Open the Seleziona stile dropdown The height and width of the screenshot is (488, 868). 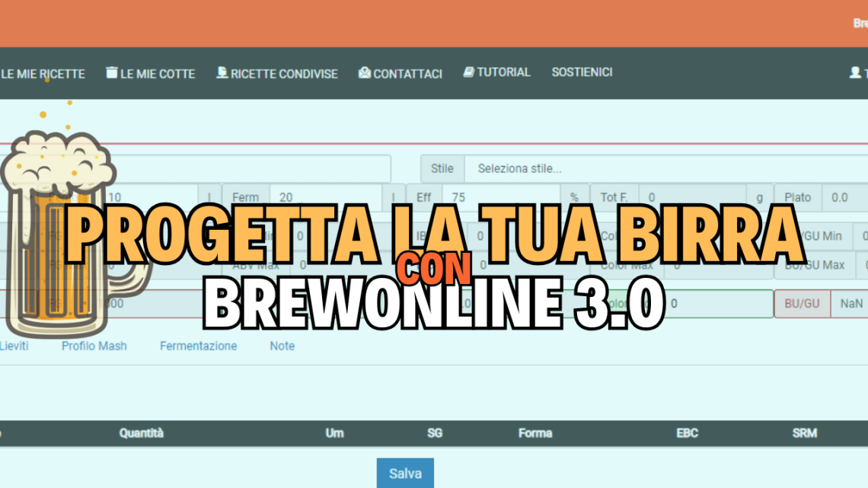pos(666,169)
